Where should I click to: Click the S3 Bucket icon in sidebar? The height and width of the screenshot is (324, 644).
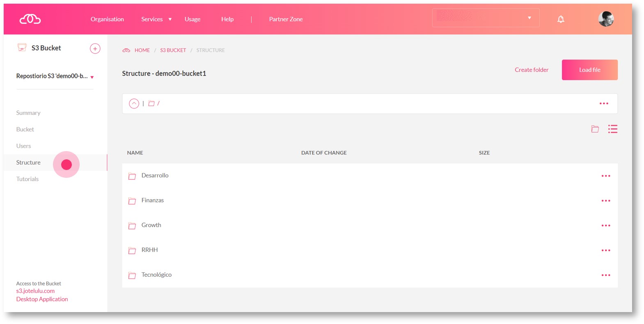click(22, 48)
